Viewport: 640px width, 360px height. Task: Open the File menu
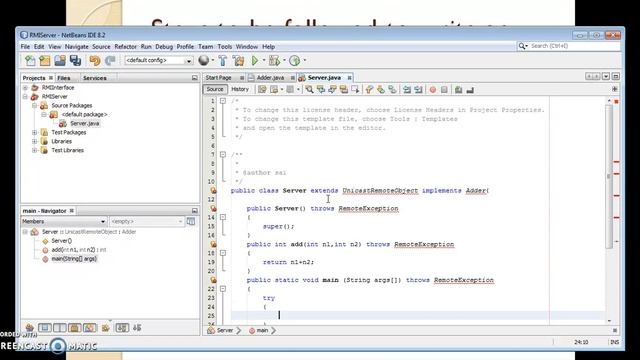click(x=25, y=47)
